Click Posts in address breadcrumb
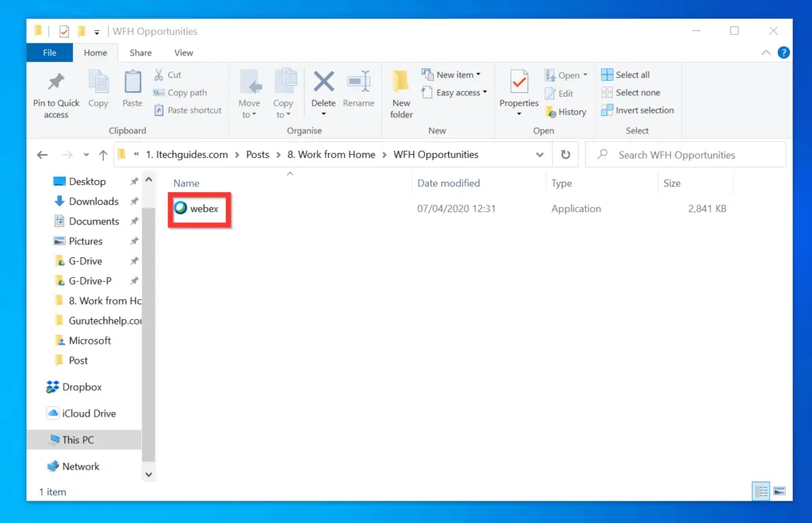 point(258,155)
